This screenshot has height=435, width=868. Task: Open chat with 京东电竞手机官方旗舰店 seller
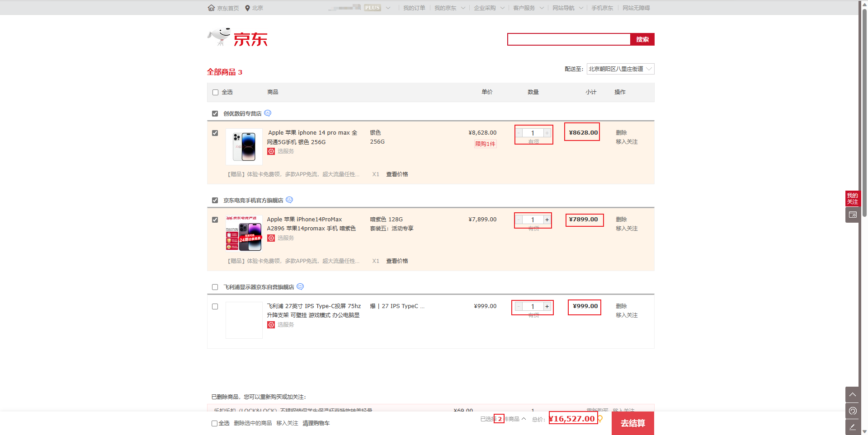click(x=289, y=200)
